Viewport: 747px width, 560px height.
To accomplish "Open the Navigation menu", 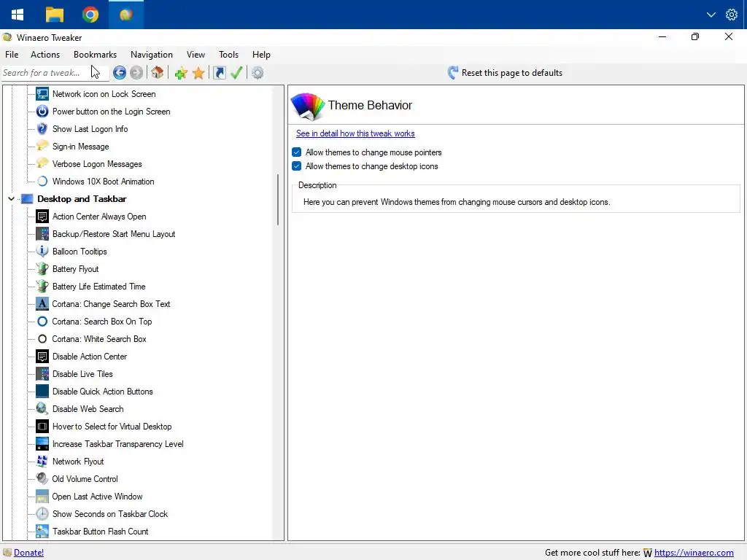I will point(152,55).
